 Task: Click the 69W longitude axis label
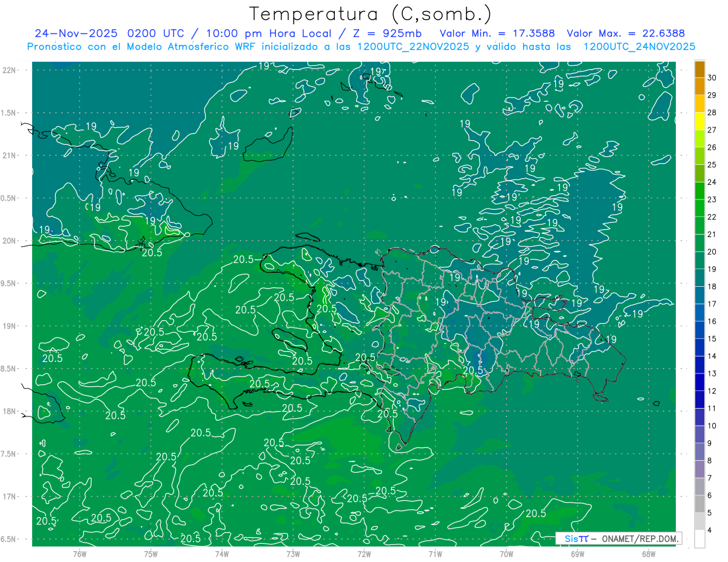click(x=578, y=554)
